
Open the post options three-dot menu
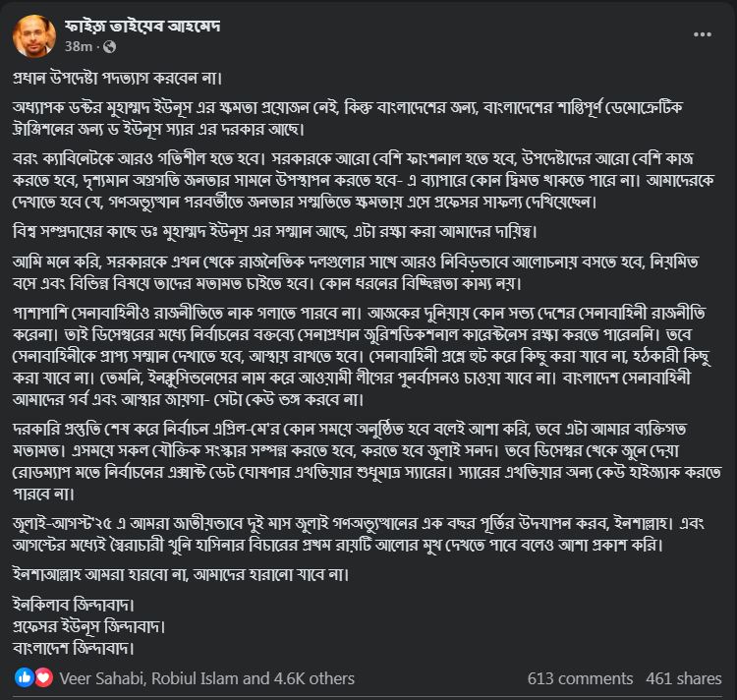(x=703, y=34)
